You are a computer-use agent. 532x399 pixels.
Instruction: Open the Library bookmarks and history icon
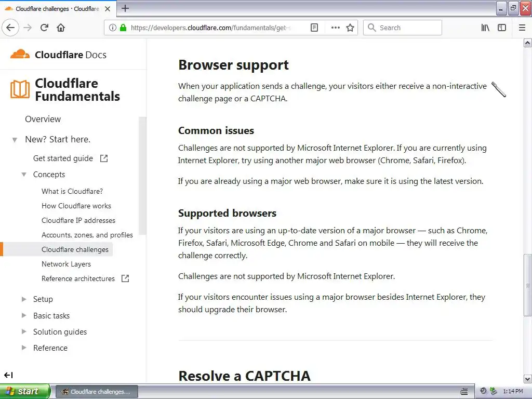pyautogui.click(x=485, y=28)
